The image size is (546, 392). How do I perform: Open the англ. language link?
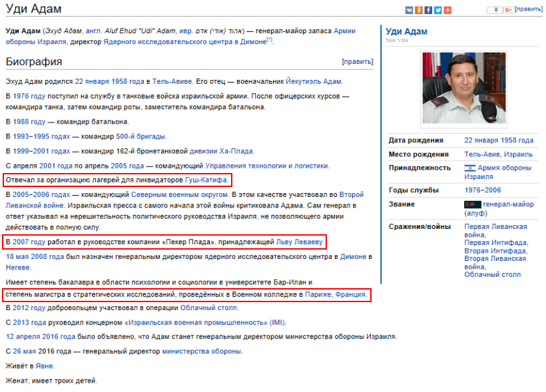[93, 31]
